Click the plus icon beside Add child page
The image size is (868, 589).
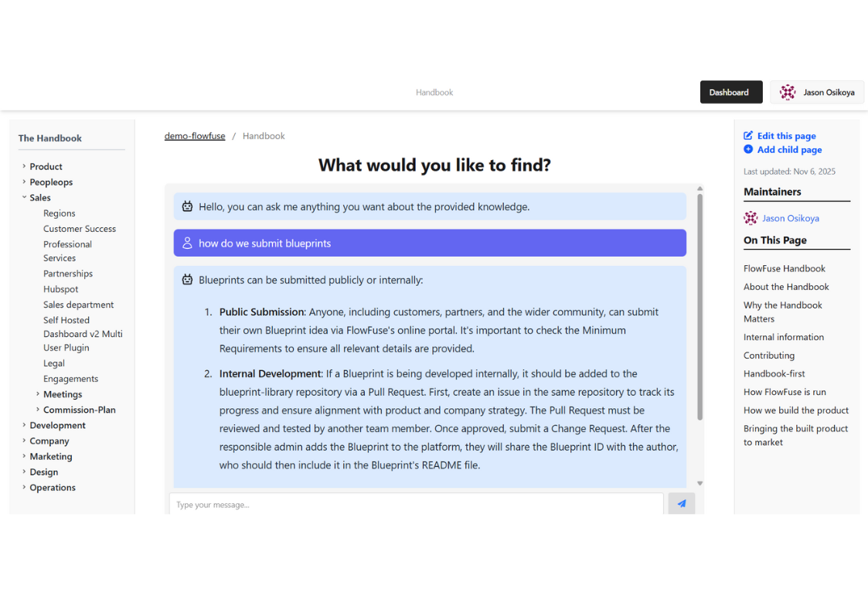tap(747, 149)
